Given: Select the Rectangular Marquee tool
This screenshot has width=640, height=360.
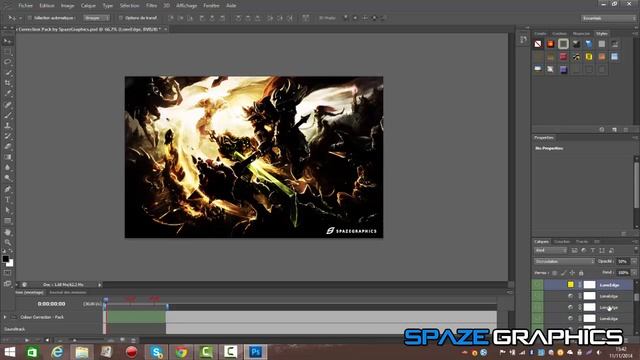Looking at the screenshot, I should (8, 52).
